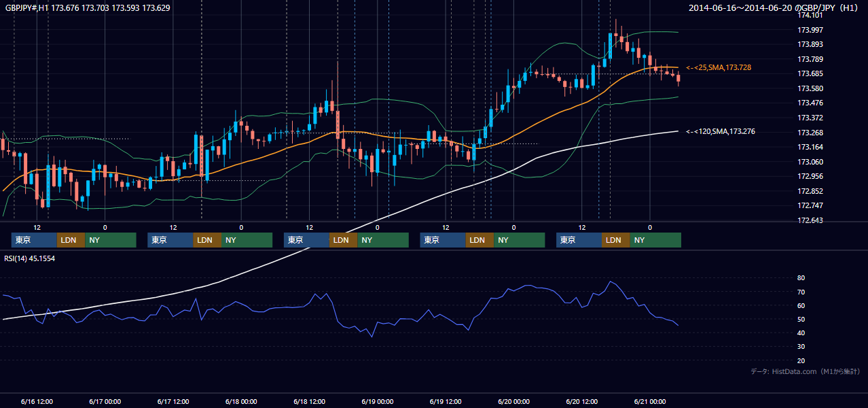Image resolution: width=868 pixels, height=408 pixels.
Task: Select RSI scale level 40
Action: [801, 333]
